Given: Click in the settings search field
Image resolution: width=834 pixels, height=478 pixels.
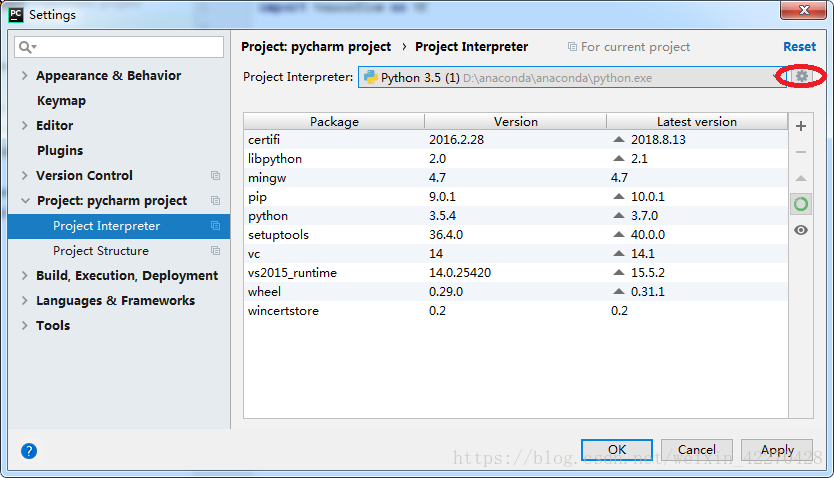Looking at the screenshot, I should click(119, 47).
